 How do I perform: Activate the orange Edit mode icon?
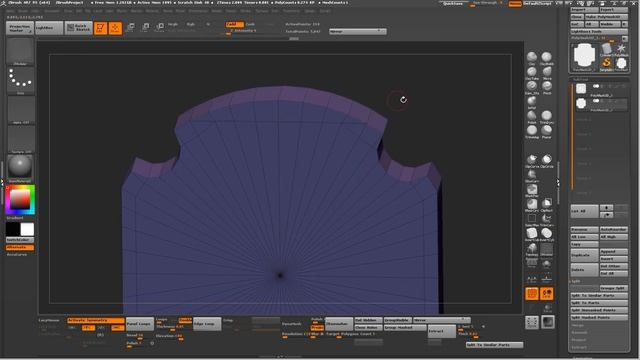pyautogui.click(x=100, y=28)
